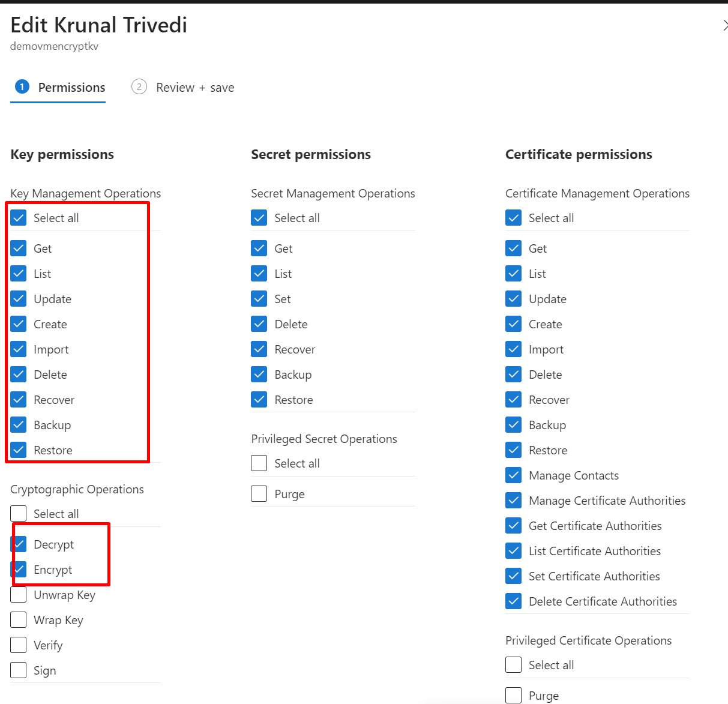
Task: Enable Purge under Privileged Certificate Operations
Action: [x=514, y=696]
